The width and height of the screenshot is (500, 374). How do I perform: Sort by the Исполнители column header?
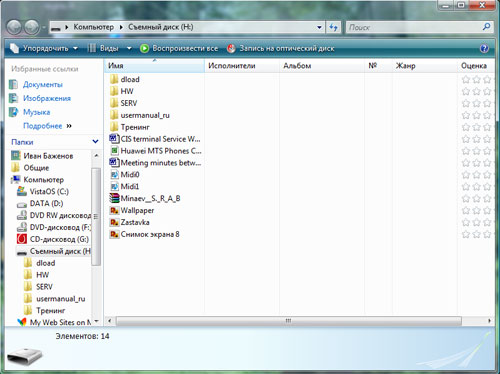pyautogui.click(x=242, y=66)
